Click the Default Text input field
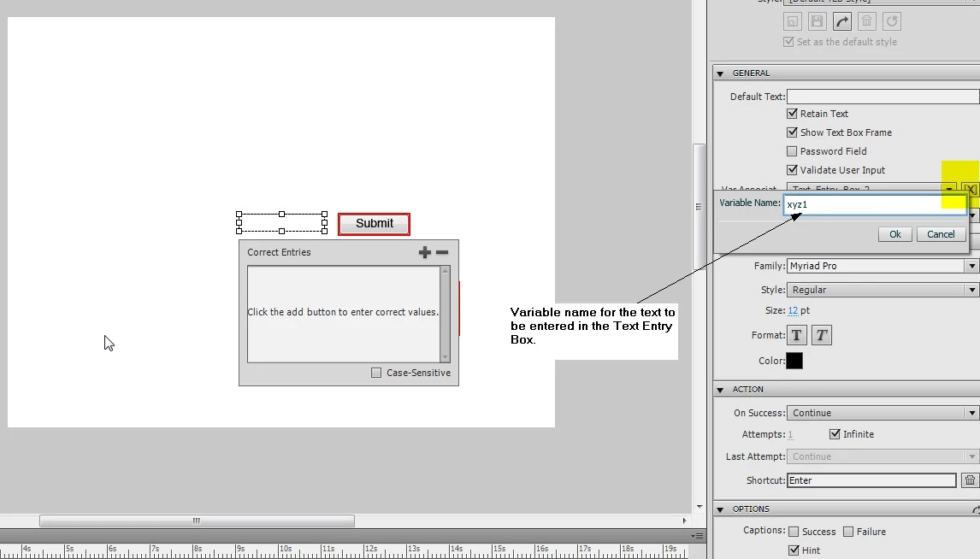Image resolution: width=980 pixels, height=559 pixels. click(x=883, y=97)
